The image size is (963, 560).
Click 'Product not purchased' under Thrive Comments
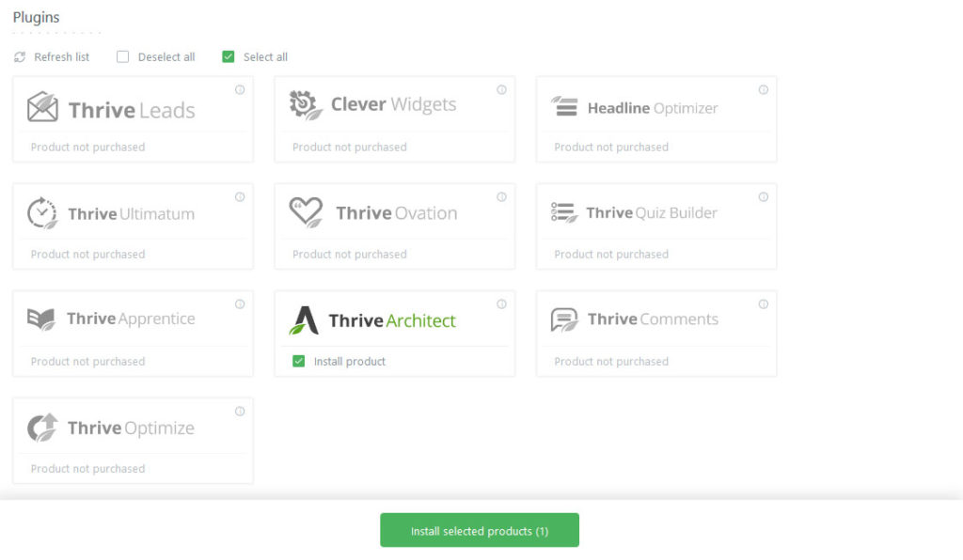click(x=611, y=362)
